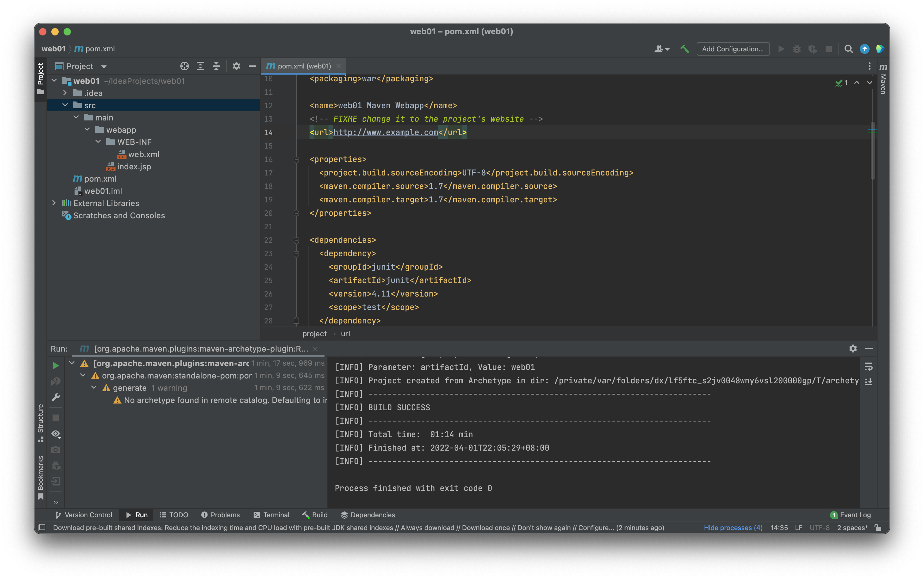Hide the Project panel with minus icon
Viewport: 924px width, 579px height.
pos(252,66)
